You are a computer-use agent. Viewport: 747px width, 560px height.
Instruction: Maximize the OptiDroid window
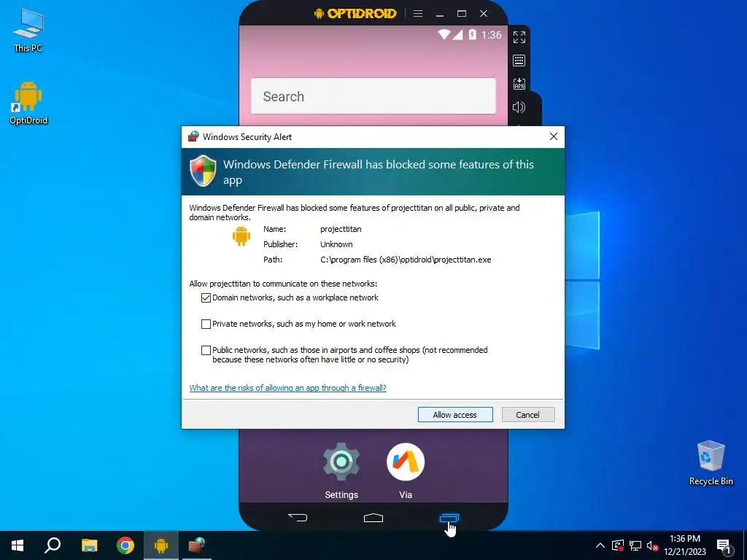462,13
